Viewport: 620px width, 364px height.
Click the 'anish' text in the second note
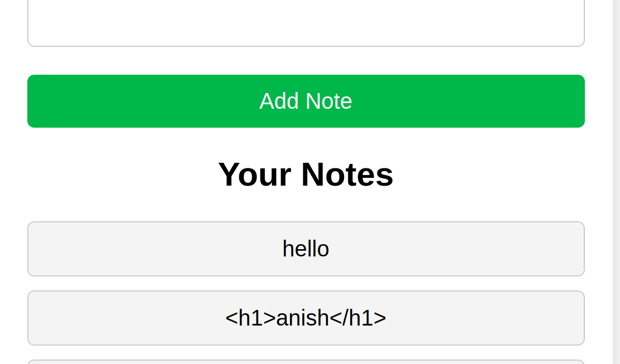tap(302, 318)
